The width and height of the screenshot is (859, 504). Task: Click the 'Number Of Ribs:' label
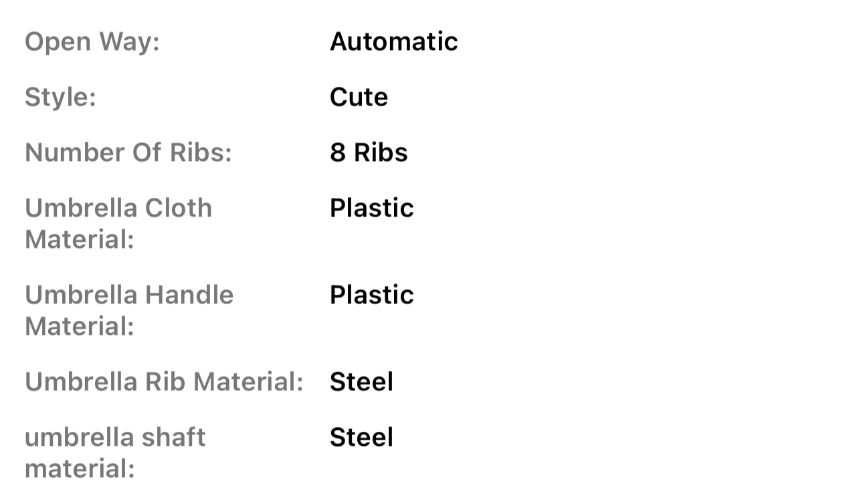click(128, 153)
